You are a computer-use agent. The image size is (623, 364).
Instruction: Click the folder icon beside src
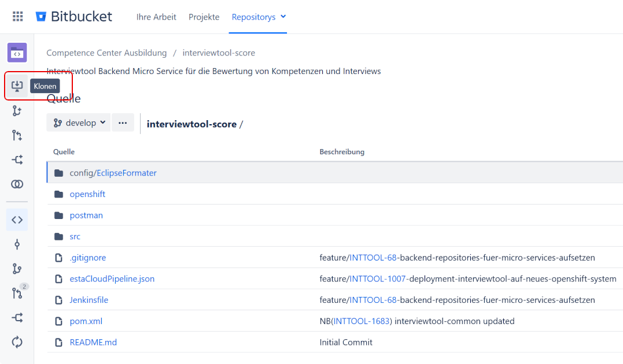click(x=59, y=236)
